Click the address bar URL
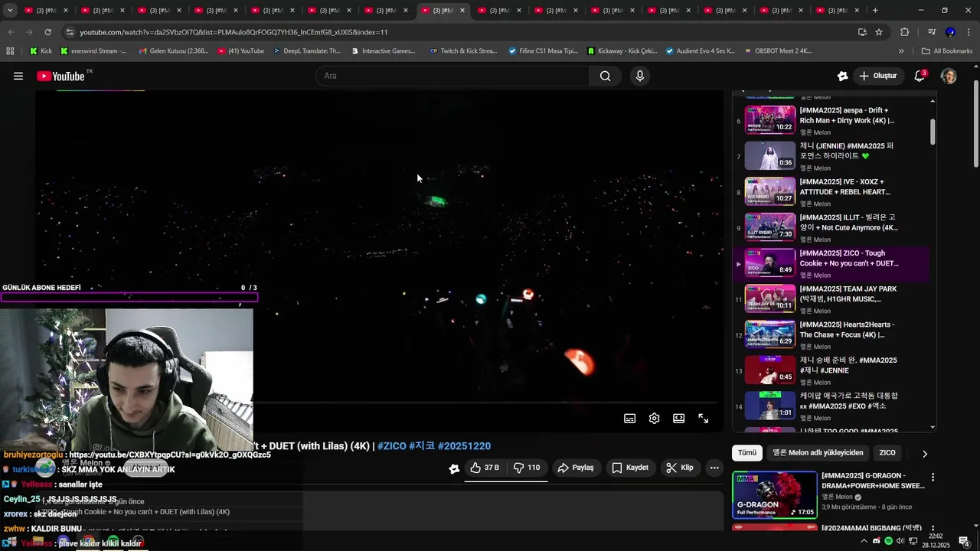Image resolution: width=980 pixels, height=551 pixels. pos(234,32)
